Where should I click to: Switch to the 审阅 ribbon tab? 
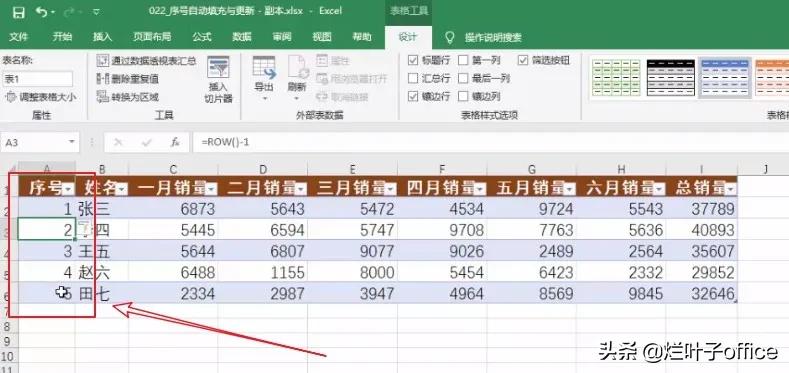282,37
